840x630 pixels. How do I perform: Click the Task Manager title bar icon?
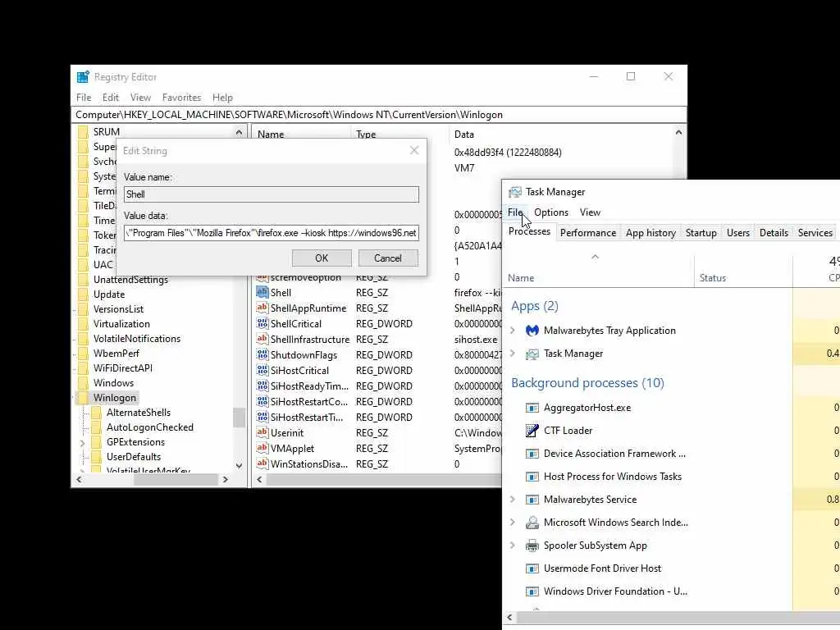[x=515, y=192]
